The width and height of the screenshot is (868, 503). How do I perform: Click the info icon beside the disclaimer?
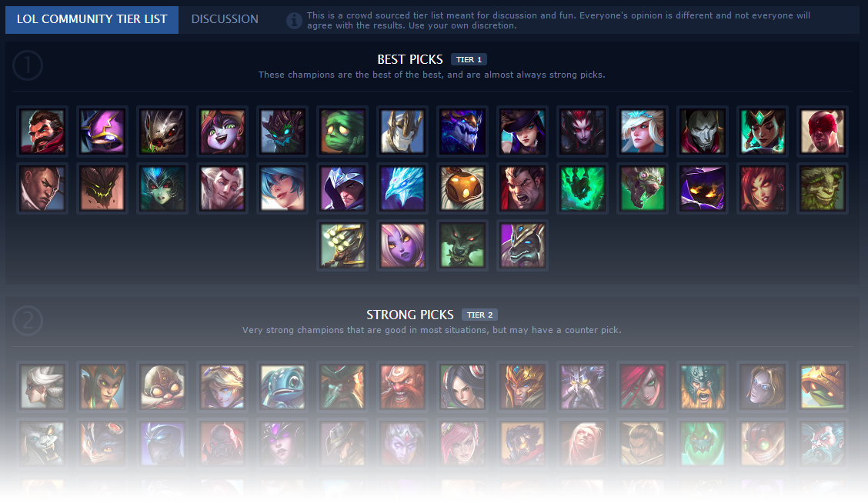(294, 21)
